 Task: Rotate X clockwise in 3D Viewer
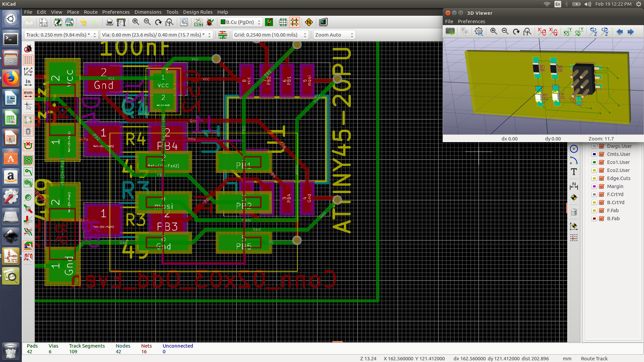(542, 32)
